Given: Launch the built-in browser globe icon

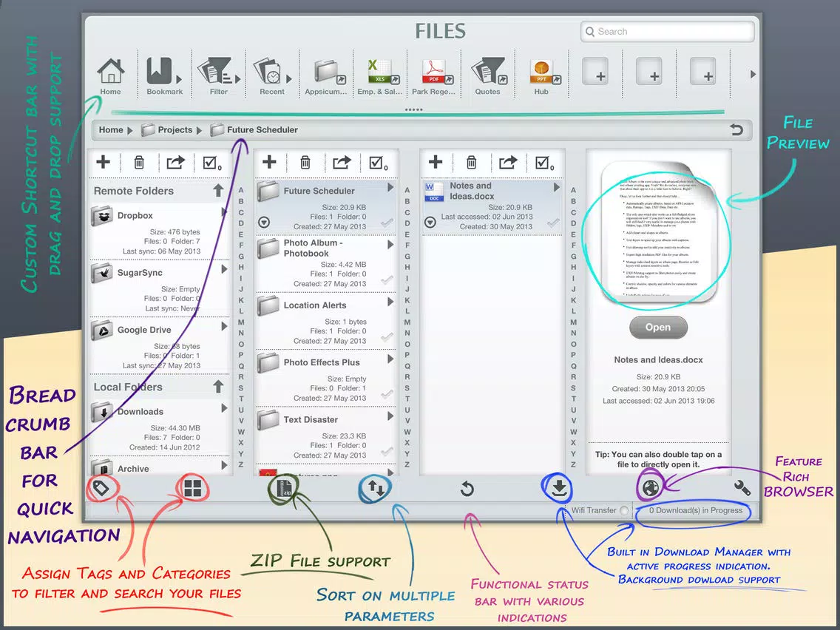Looking at the screenshot, I should pos(651,488).
